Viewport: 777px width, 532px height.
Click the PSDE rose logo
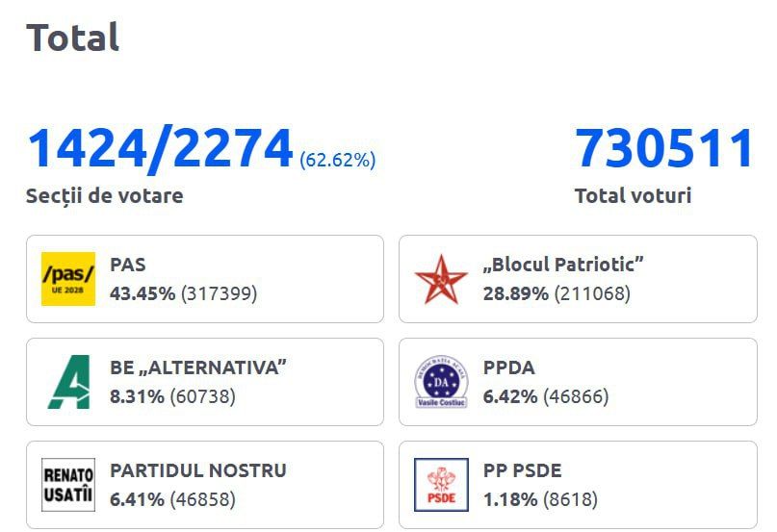point(441,485)
